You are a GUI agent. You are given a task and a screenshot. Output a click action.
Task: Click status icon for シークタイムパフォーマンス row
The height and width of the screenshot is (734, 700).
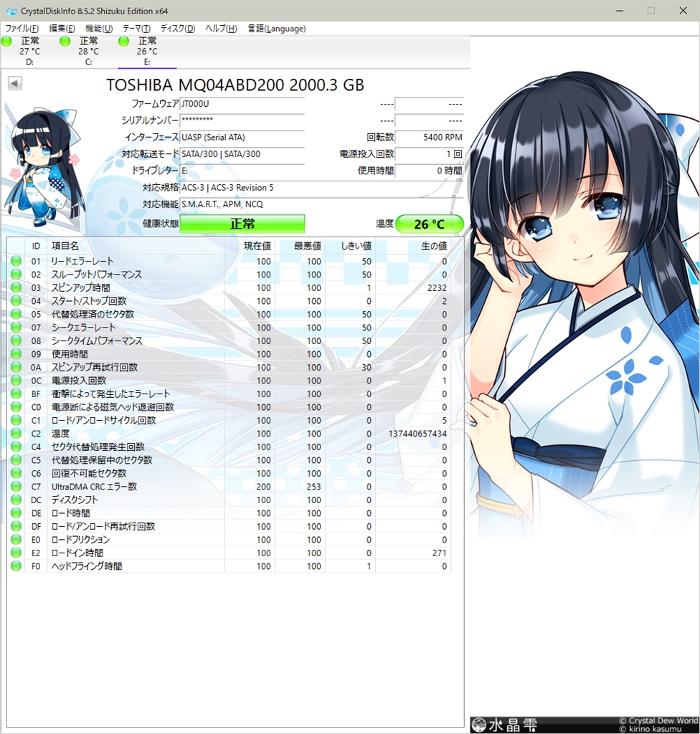[16, 340]
